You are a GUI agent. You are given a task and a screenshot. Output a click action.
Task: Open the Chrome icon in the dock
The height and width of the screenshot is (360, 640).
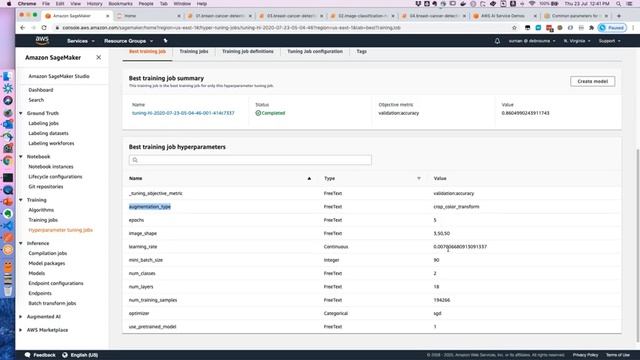(x=8, y=161)
